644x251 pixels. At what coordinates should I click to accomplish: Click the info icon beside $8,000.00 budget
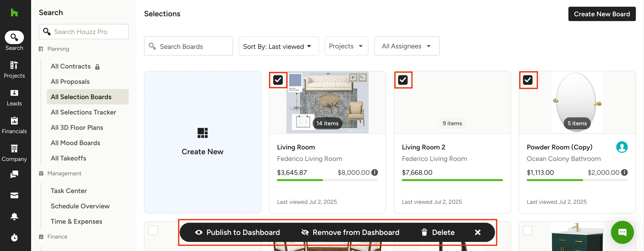click(374, 172)
